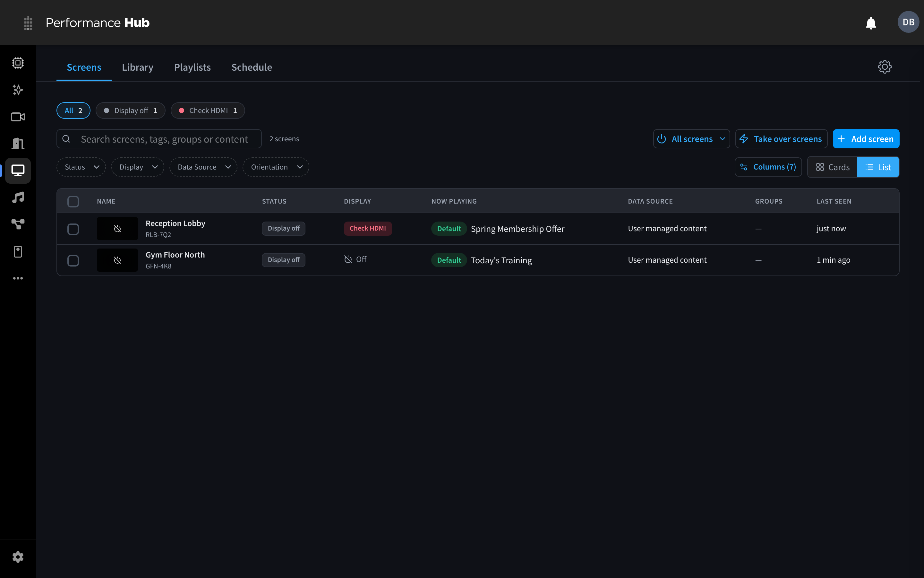The height and width of the screenshot is (578, 924).
Task: Click the RLB-7Q2 screen code
Action: (158, 235)
